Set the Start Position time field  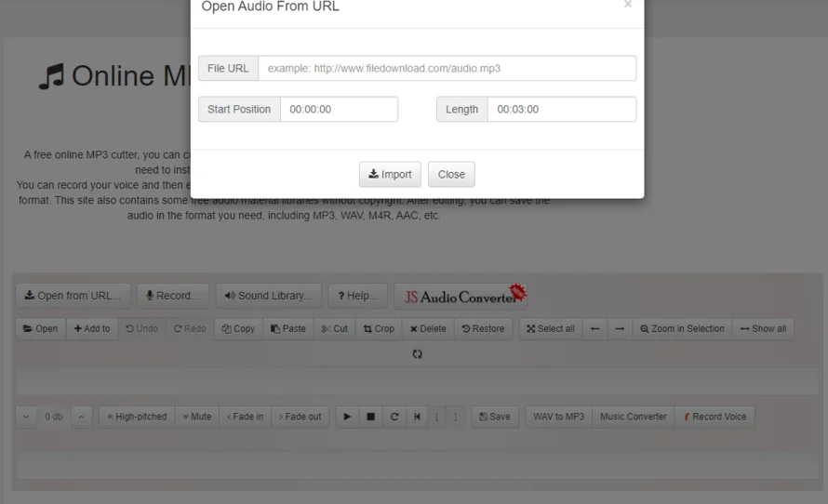coord(339,109)
